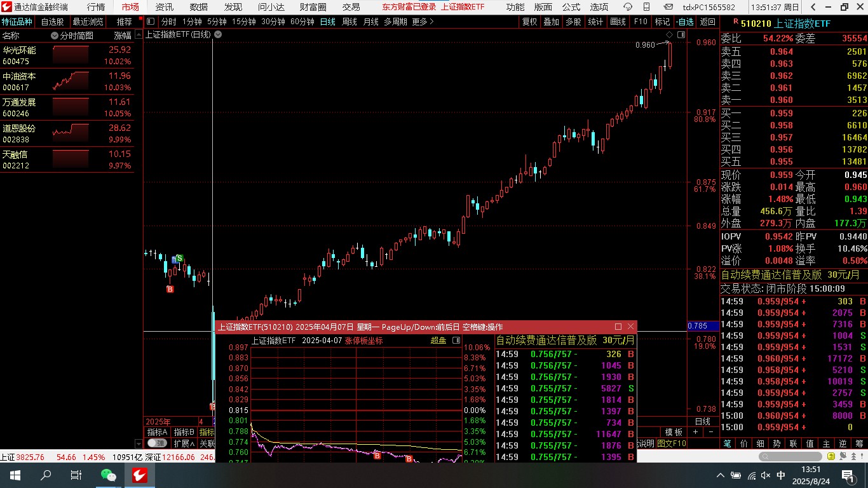The width and height of the screenshot is (868, 488).
Task: Open Windows search from taskbar
Action: (46, 475)
